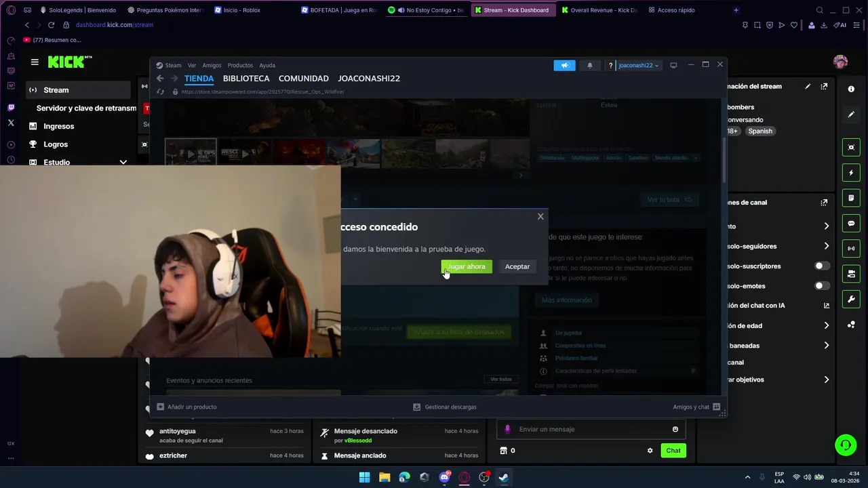The image size is (868, 488).
Task: Click the Kick info circle icon
Action: tap(851, 89)
